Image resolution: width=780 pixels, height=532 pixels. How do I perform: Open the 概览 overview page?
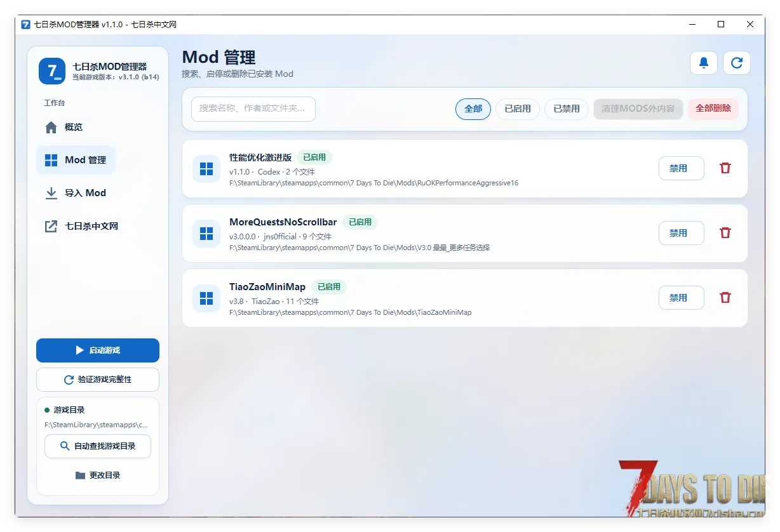click(76, 127)
